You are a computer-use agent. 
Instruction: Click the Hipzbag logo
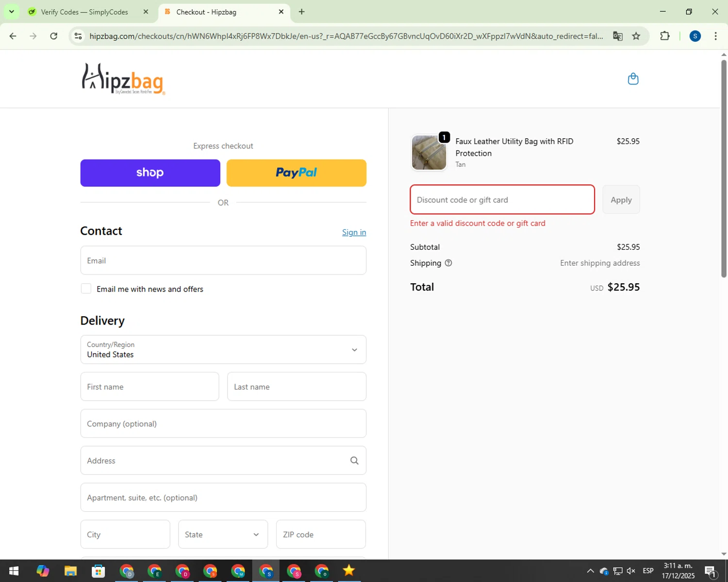coord(123,79)
